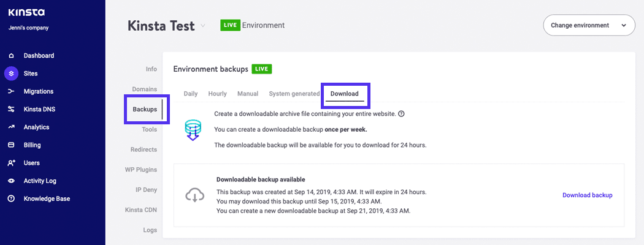
Task: Select Redirects in the site menu
Action: (144, 149)
